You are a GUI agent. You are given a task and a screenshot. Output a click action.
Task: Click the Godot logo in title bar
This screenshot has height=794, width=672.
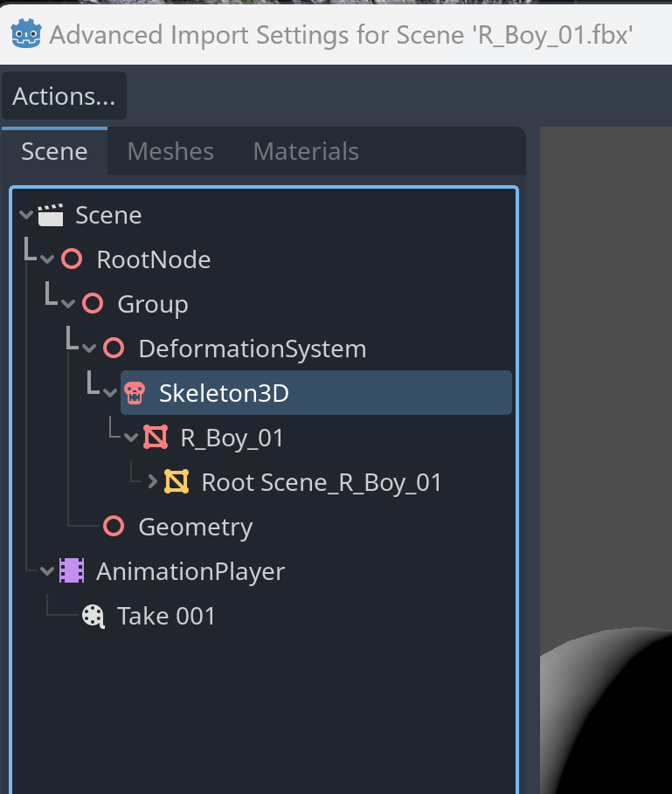point(26,34)
